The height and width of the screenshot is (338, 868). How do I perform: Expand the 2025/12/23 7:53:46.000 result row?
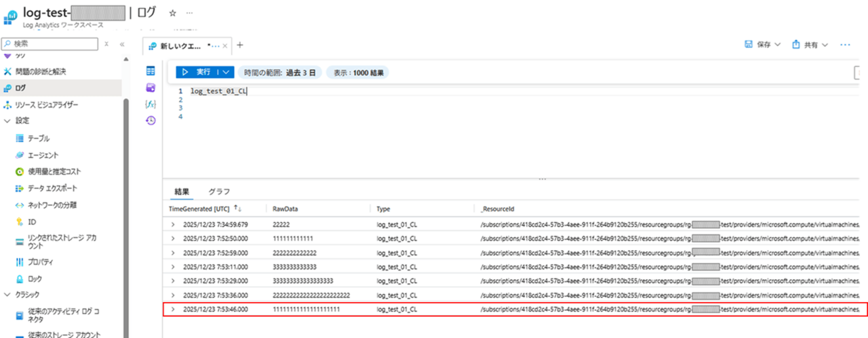point(173,310)
